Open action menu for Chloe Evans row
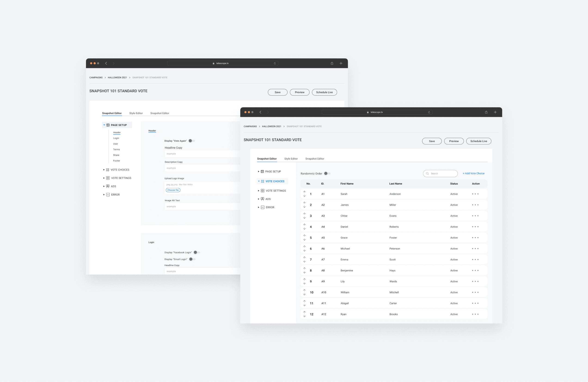 click(475, 216)
